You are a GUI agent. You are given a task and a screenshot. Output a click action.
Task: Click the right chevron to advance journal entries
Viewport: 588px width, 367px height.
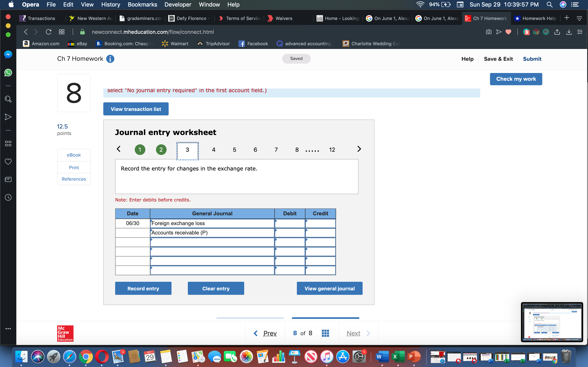click(359, 149)
